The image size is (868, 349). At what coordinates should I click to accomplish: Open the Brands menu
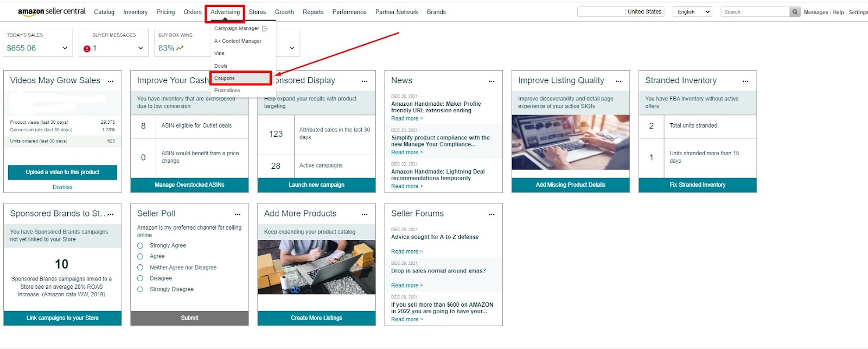click(436, 12)
